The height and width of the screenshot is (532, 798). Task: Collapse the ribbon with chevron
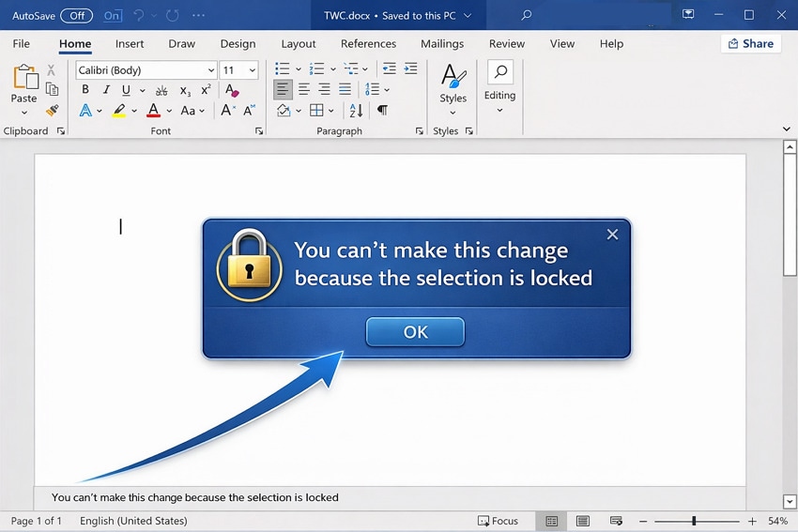coord(787,129)
